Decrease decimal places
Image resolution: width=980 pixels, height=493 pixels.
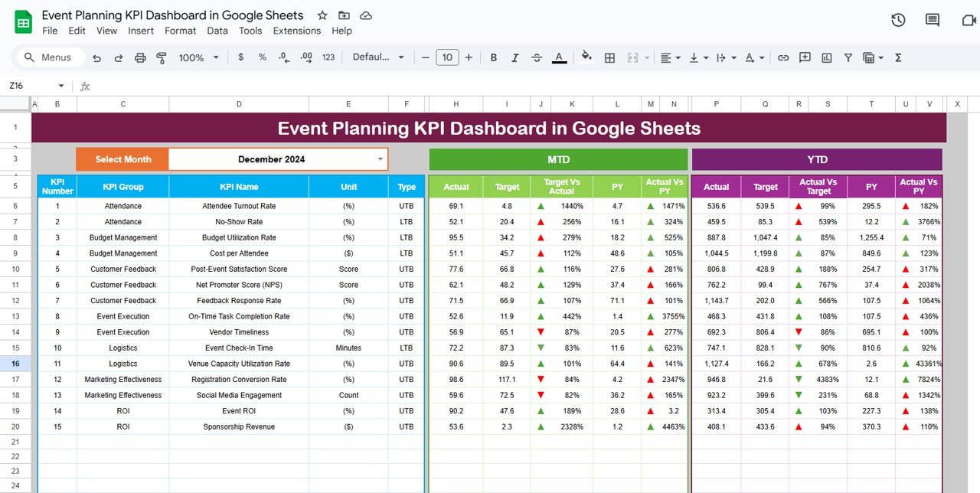click(x=284, y=57)
